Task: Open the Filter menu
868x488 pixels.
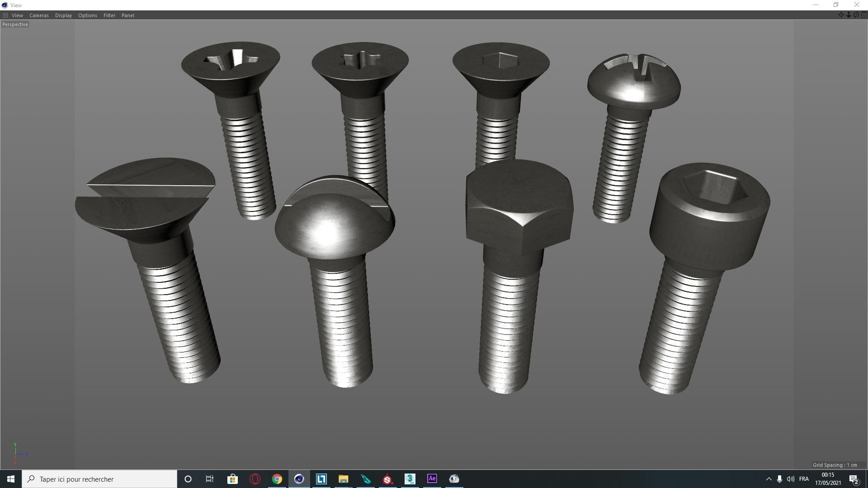Action: point(109,15)
